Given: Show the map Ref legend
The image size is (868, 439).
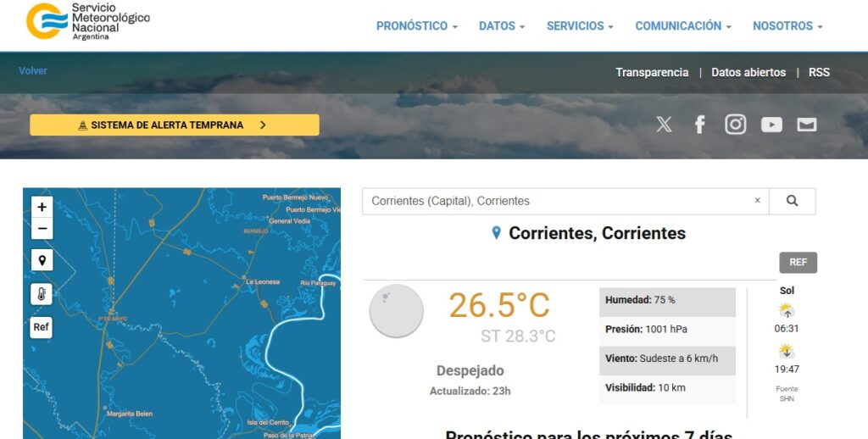Looking at the screenshot, I should 42,327.
